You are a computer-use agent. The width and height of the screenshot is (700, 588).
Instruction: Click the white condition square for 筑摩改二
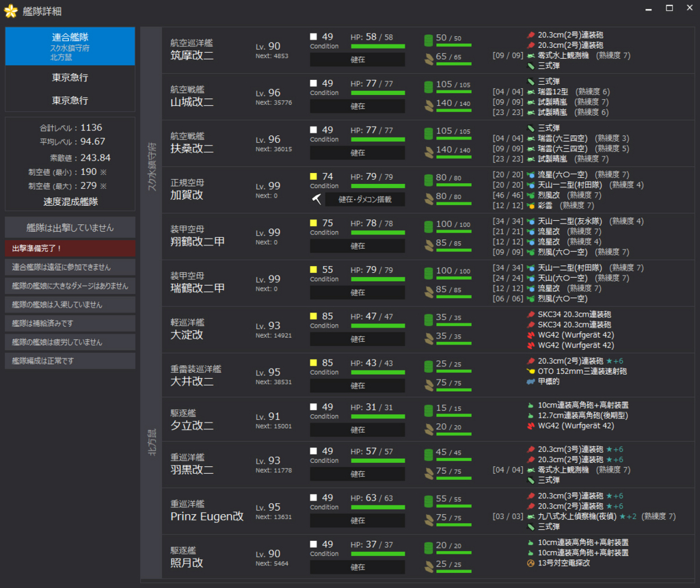pyautogui.click(x=313, y=37)
